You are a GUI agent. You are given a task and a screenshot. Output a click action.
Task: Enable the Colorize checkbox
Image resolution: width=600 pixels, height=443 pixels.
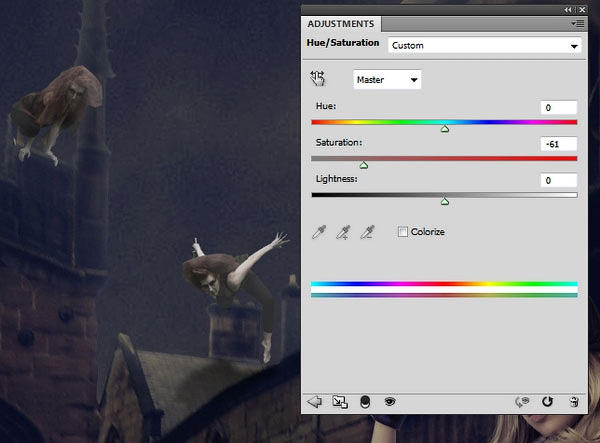403,231
